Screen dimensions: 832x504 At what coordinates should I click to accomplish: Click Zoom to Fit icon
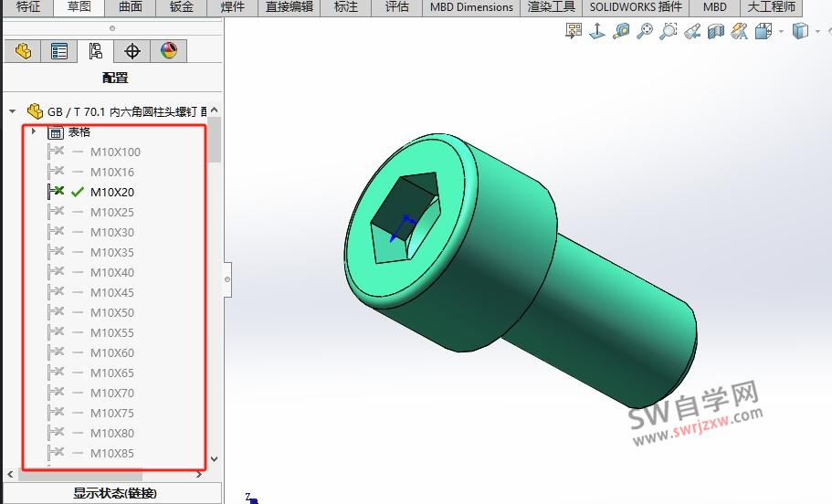click(645, 31)
